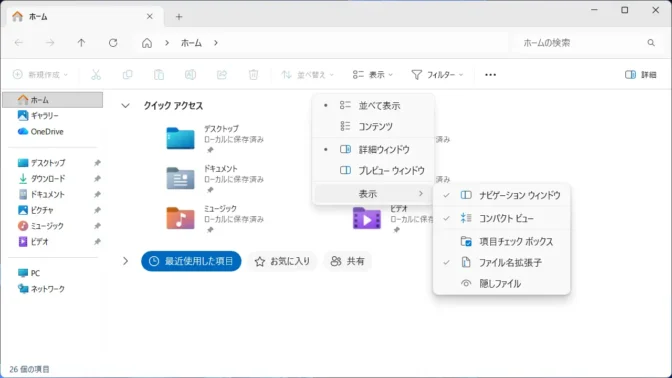Expand chevron after ホーム in address bar
The image size is (672, 378).
[x=216, y=43]
